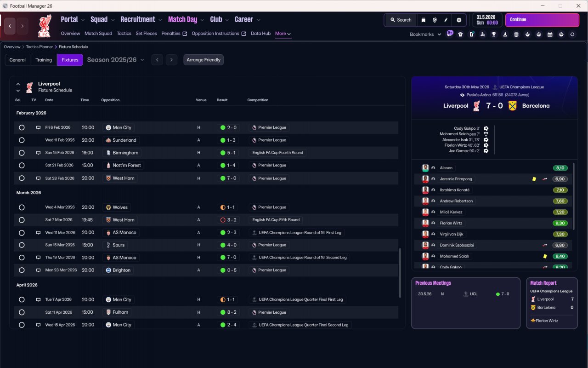Open the Data Hub submenu item
Screen dimensions: 588x368
point(260,34)
